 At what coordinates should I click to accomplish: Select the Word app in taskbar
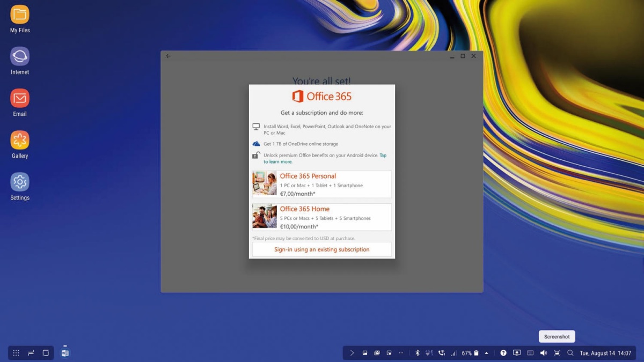coord(65,353)
